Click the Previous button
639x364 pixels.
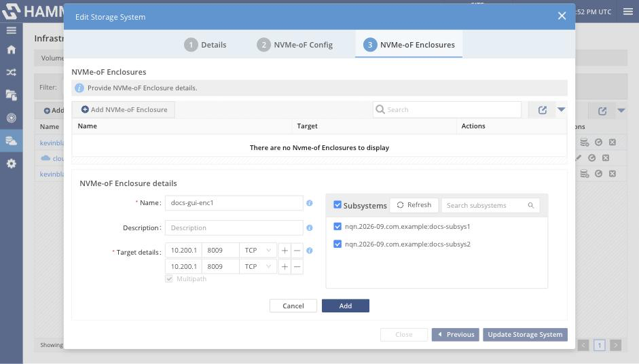tap(456, 335)
